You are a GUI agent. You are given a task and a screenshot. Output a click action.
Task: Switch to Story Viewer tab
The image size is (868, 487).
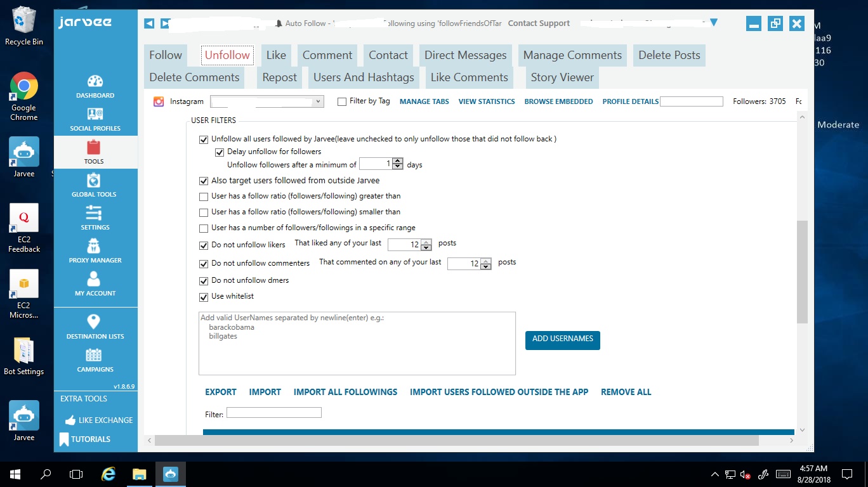(x=562, y=77)
